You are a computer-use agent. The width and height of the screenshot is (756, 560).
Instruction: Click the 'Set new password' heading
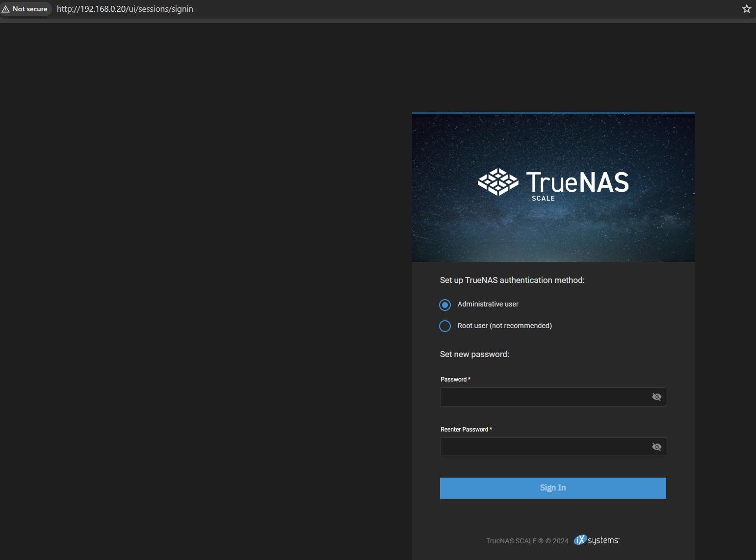[474, 354]
